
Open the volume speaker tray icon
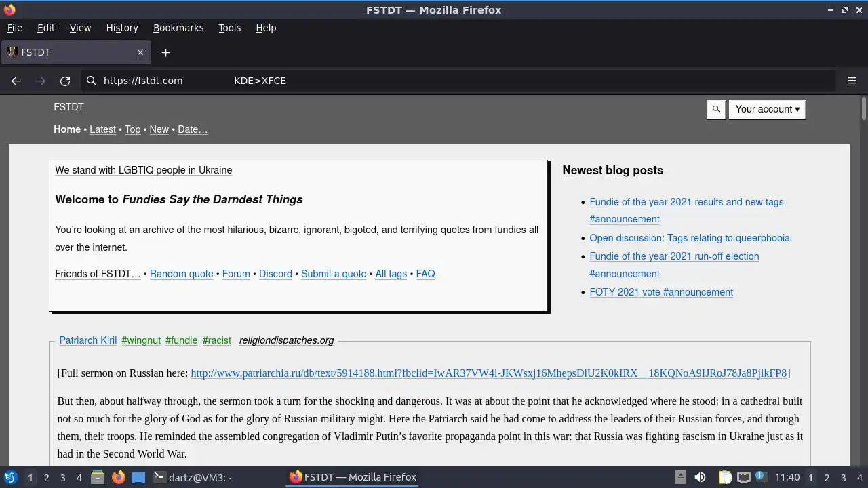pyautogui.click(x=701, y=477)
